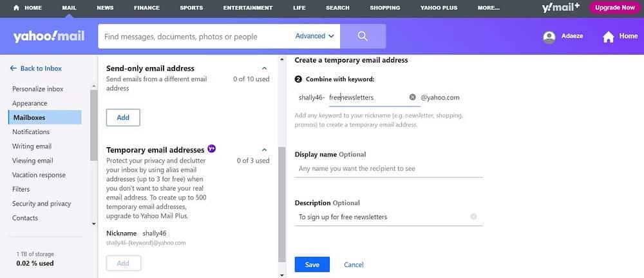Open the NEWS top navigation item

pyautogui.click(x=105, y=8)
